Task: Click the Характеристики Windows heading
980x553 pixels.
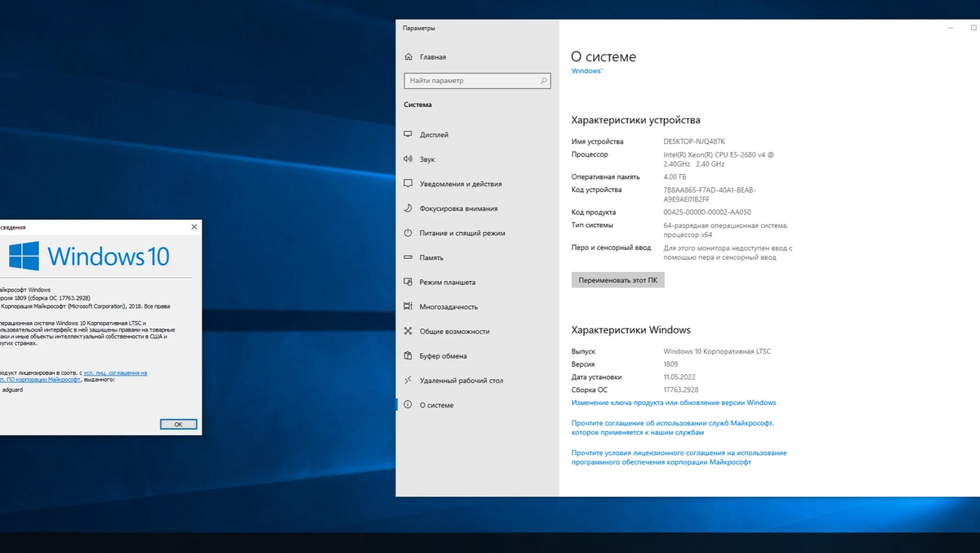Action: [x=631, y=330]
